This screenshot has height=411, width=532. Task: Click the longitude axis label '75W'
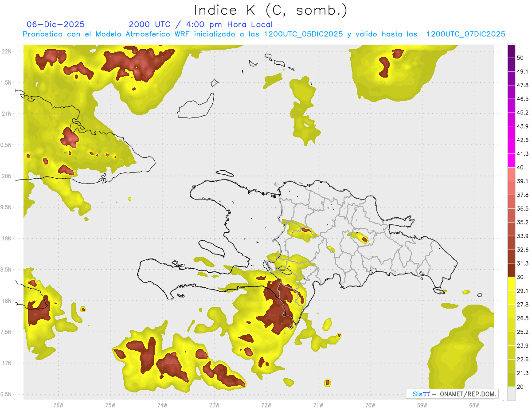(x=110, y=405)
